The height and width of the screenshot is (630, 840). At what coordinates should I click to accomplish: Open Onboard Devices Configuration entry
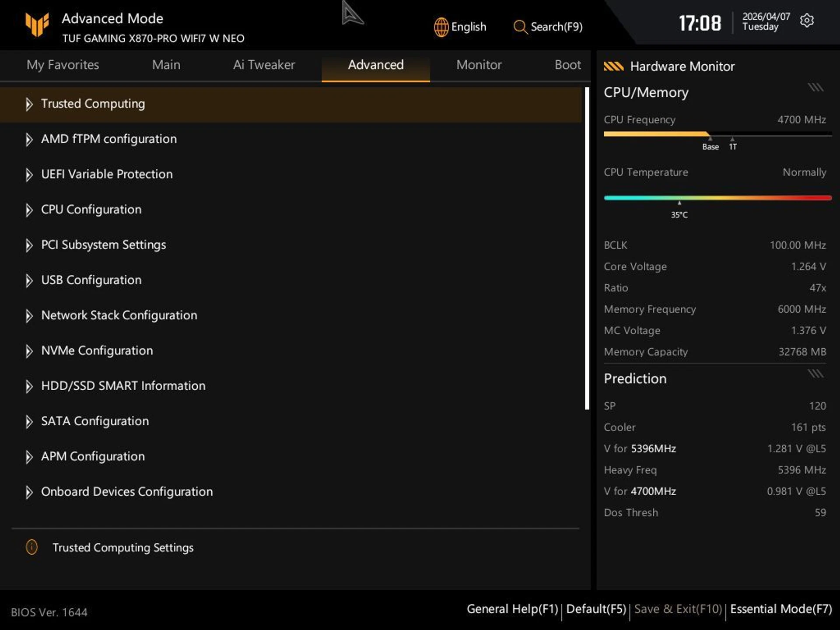pyautogui.click(x=127, y=492)
